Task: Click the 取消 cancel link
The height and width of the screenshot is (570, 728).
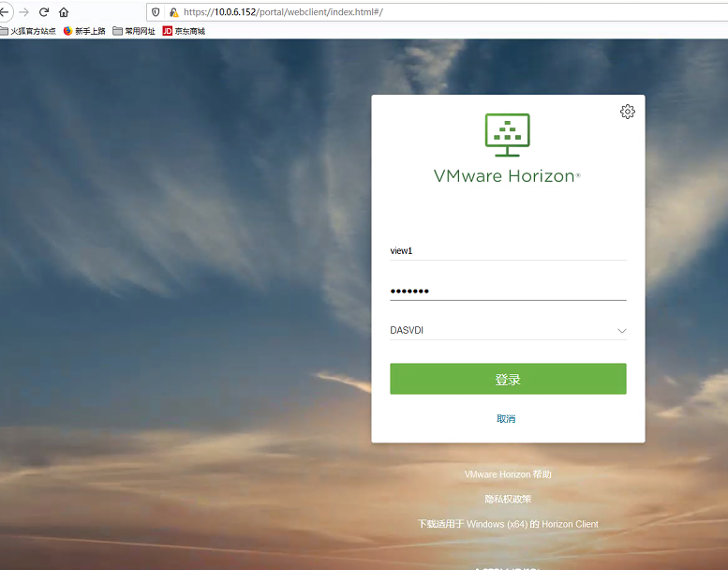Action: (506, 418)
